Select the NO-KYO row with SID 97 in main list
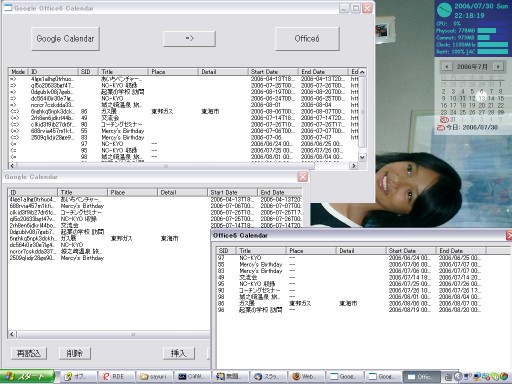Screen dimensions: 512x384 (183, 144)
